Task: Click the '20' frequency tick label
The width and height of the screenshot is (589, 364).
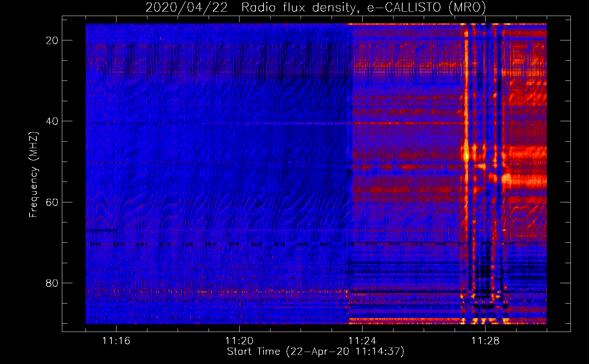Action: click(x=52, y=40)
